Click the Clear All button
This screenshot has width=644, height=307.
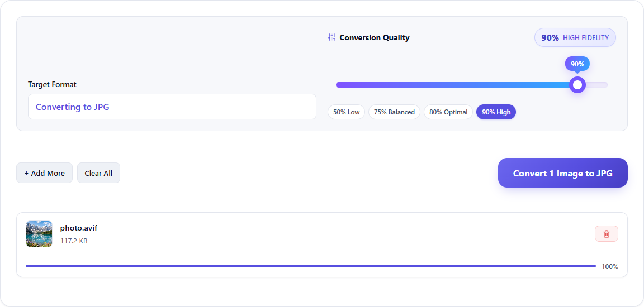coord(98,173)
